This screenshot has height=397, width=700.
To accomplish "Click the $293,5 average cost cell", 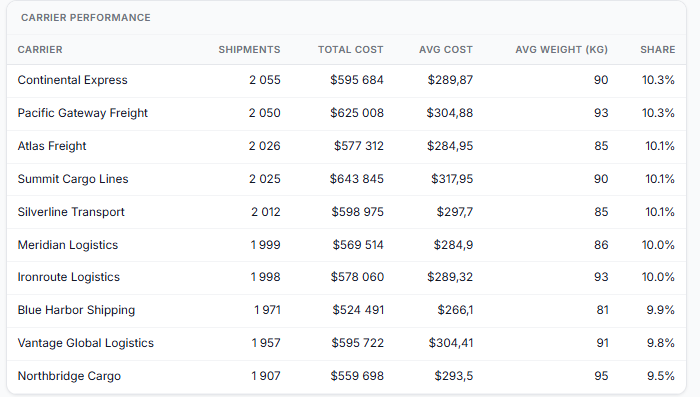I will coord(454,376).
